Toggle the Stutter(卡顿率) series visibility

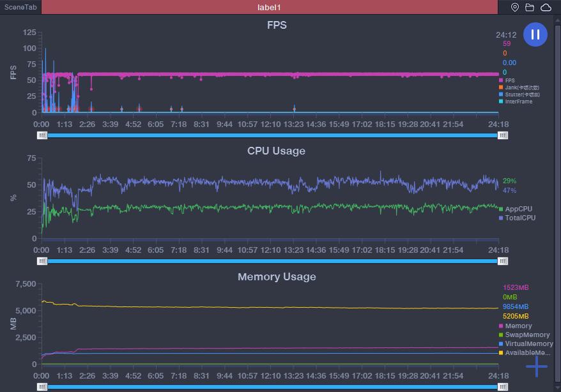pos(501,94)
